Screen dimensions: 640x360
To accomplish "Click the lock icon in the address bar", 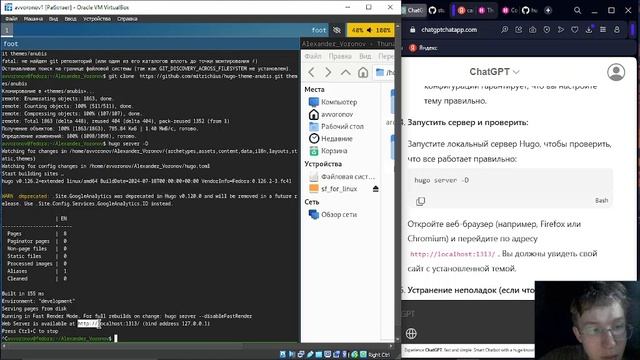I will click(412, 30).
